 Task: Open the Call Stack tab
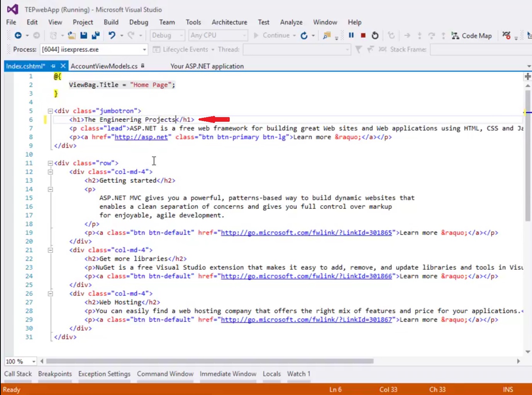coord(18,374)
